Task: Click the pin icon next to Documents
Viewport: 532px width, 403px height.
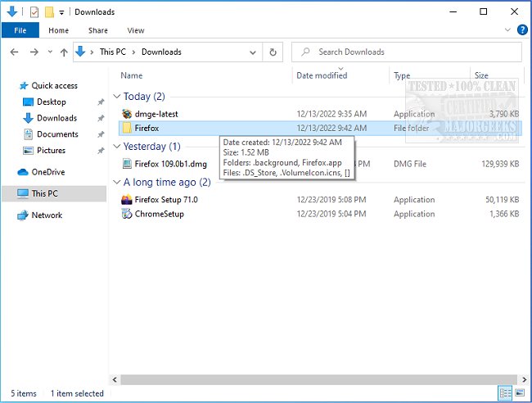Action: pos(101,134)
